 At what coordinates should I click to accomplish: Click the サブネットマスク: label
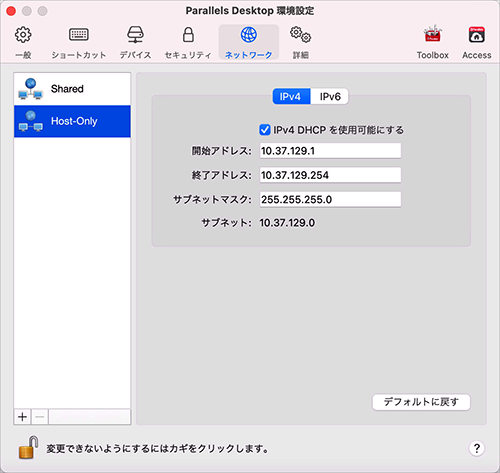point(212,199)
